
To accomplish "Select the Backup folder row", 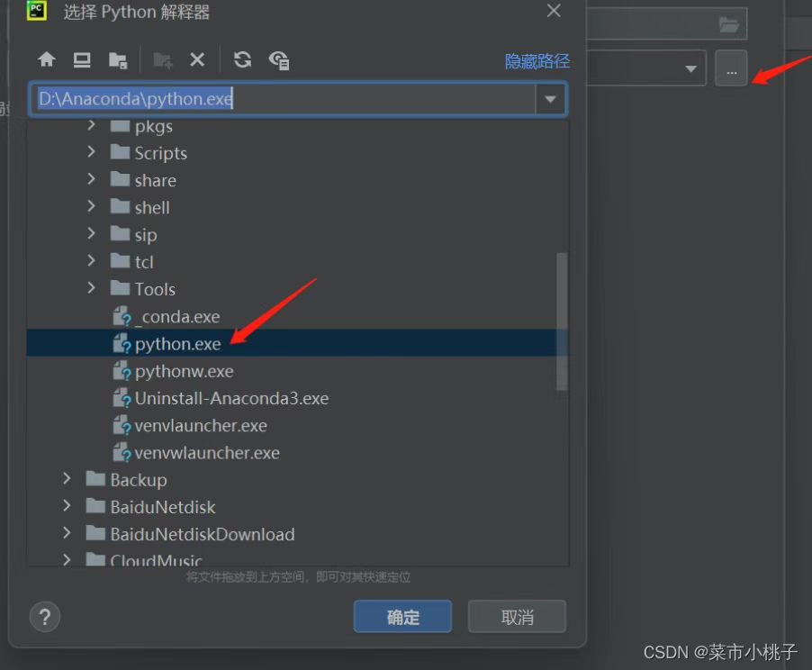I will (297, 479).
